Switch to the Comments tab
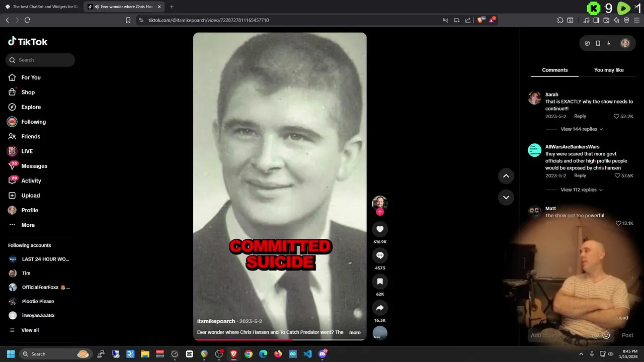 [555, 70]
